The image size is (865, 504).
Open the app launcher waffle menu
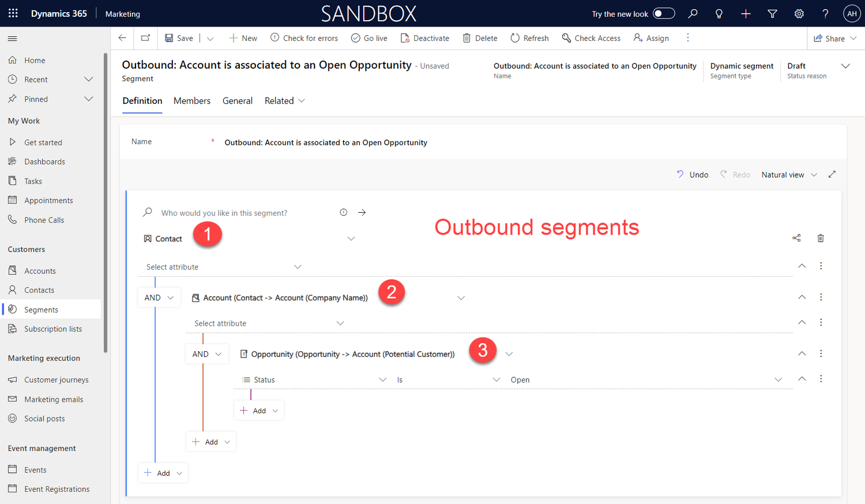(x=13, y=13)
